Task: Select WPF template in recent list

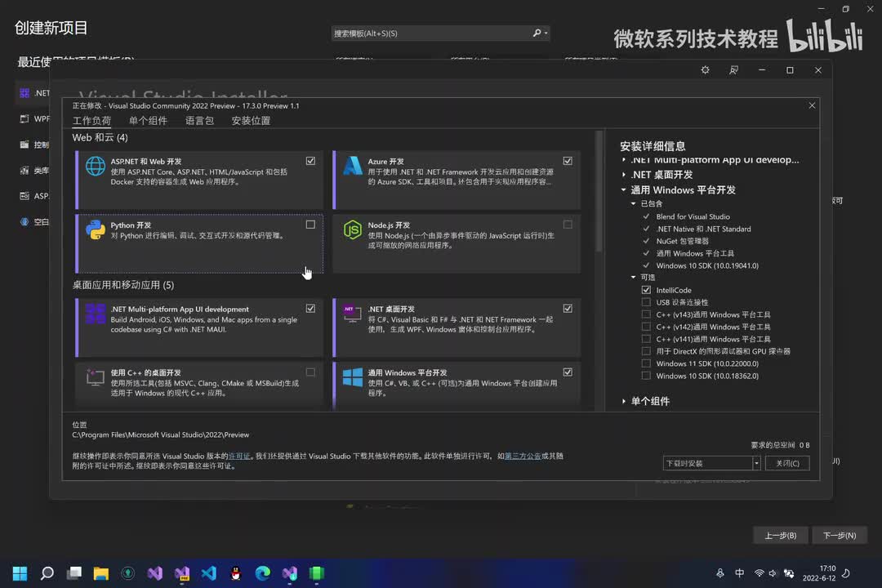Action: click(35, 118)
